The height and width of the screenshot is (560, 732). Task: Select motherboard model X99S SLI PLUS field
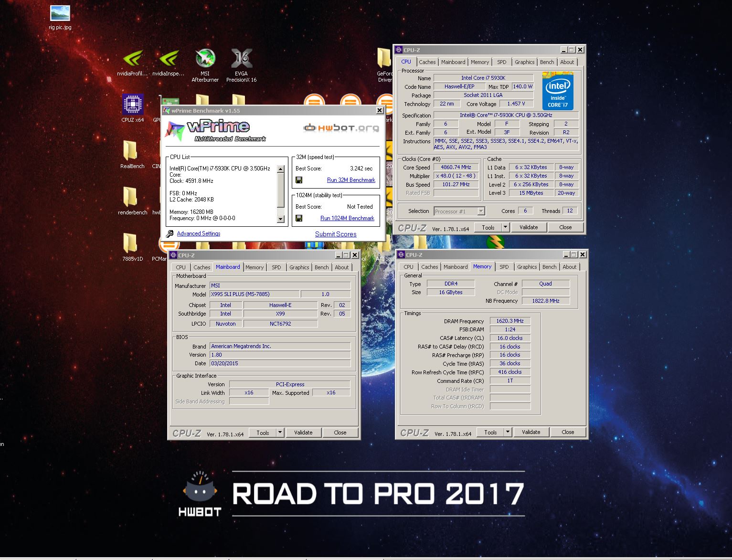(255, 294)
